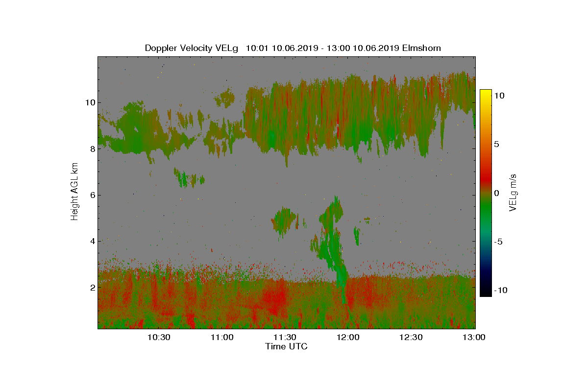Click 'Elmshorn' in the plot title
This screenshot has height=392, width=588.
[422, 48]
